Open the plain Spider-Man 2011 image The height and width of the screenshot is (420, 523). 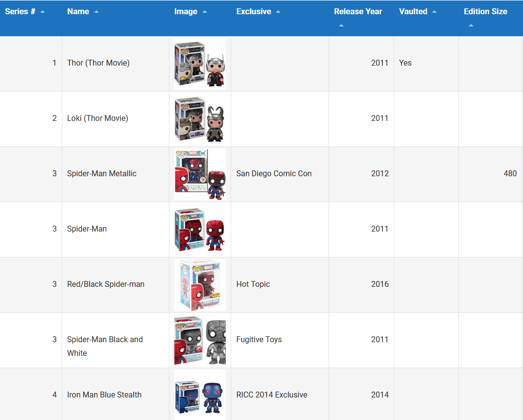tap(200, 230)
